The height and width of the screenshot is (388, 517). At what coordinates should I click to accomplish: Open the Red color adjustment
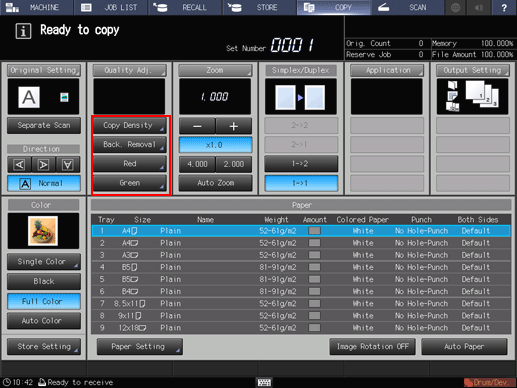(x=129, y=164)
